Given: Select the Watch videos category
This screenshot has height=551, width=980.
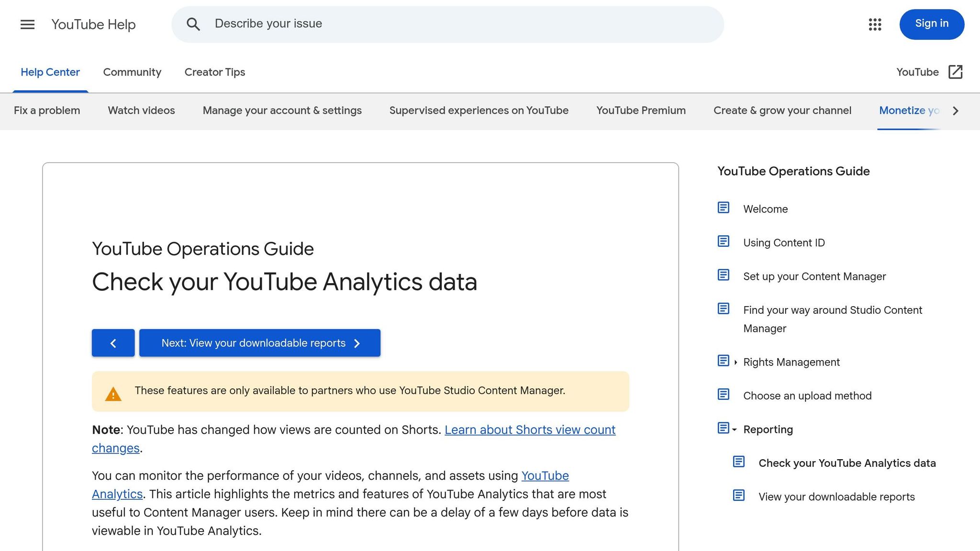Looking at the screenshot, I should [141, 110].
